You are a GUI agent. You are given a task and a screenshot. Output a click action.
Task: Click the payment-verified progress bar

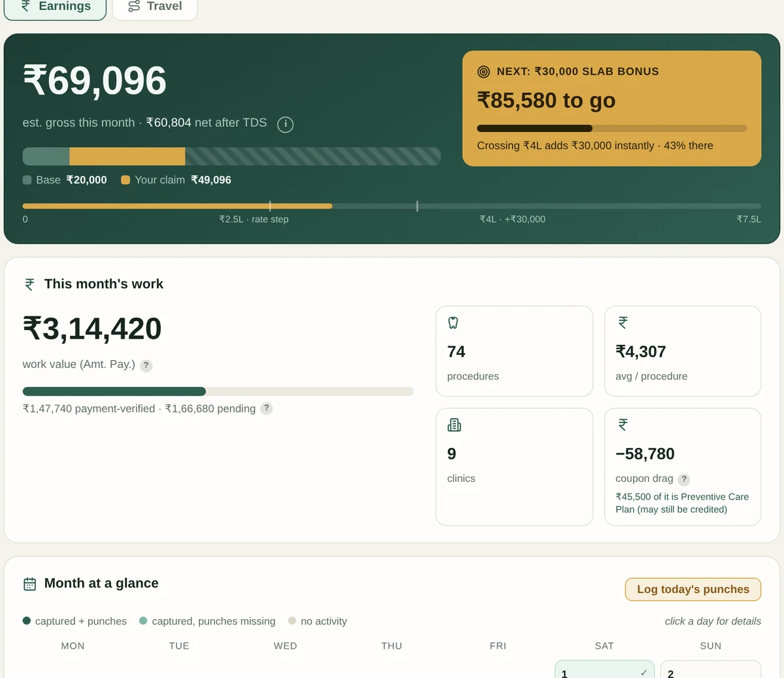[218, 392]
